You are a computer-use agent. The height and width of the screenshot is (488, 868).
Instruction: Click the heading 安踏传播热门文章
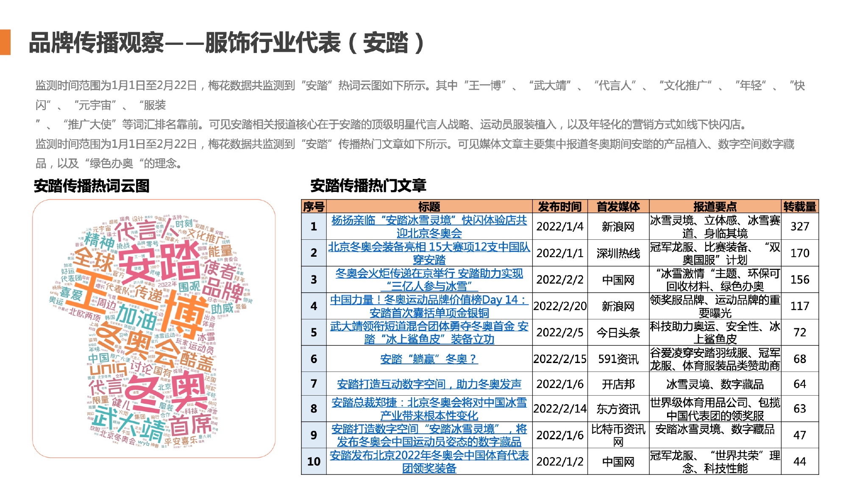tap(368, 185)
